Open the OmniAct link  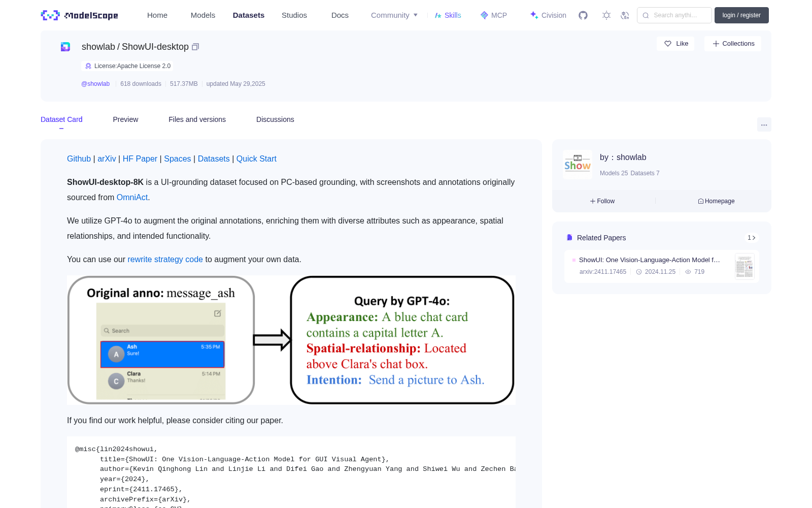132,197
